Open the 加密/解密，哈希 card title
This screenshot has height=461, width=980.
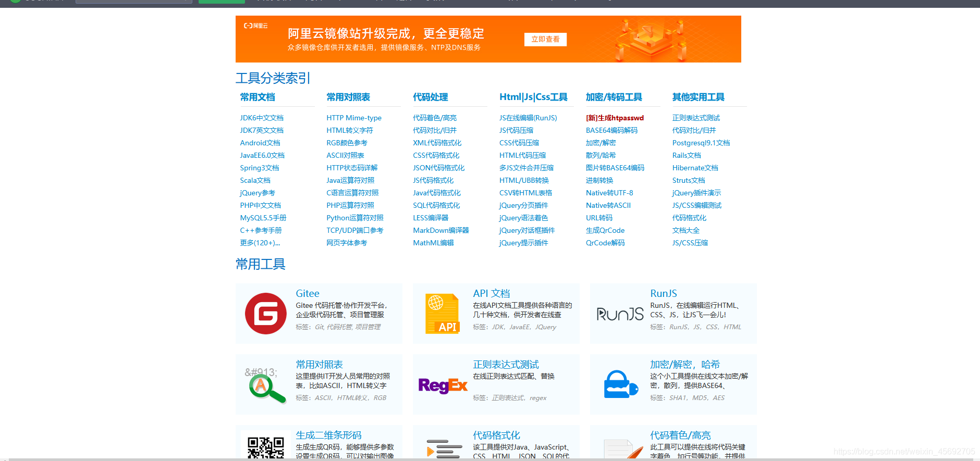tap(685, 364)
